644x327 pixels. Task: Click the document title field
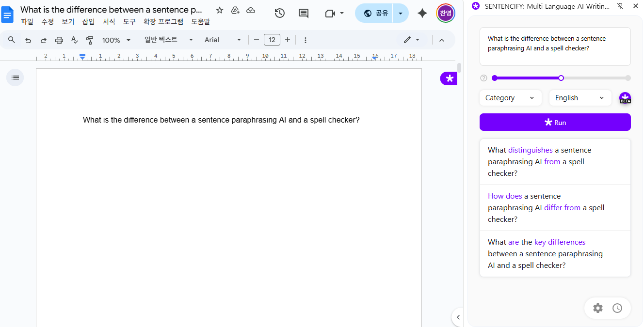112,10
